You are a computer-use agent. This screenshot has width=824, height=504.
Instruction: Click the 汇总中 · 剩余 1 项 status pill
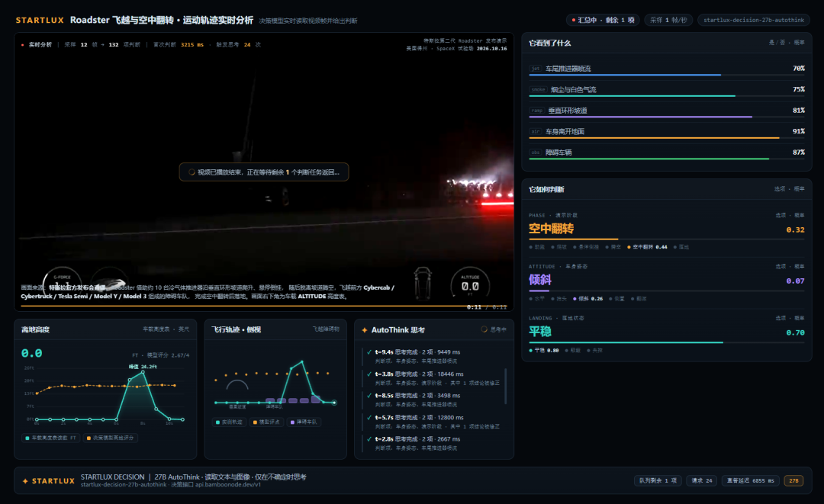tap(604, 21)
